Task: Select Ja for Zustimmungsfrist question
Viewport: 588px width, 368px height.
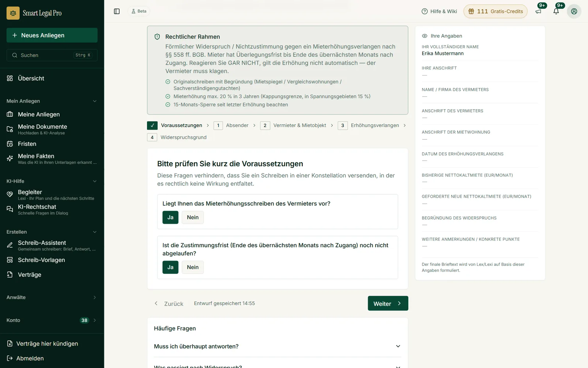Action: pos(171,267)
